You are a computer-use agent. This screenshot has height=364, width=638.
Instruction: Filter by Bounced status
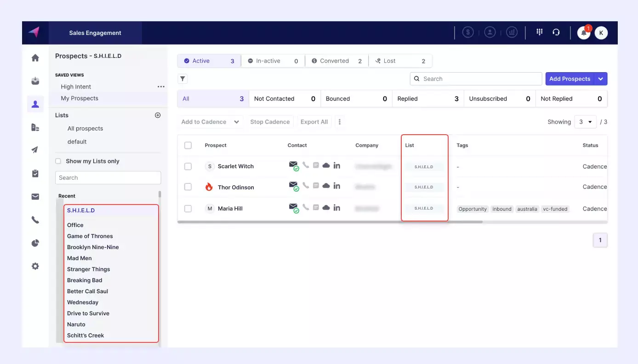click(x=356, y=99)
